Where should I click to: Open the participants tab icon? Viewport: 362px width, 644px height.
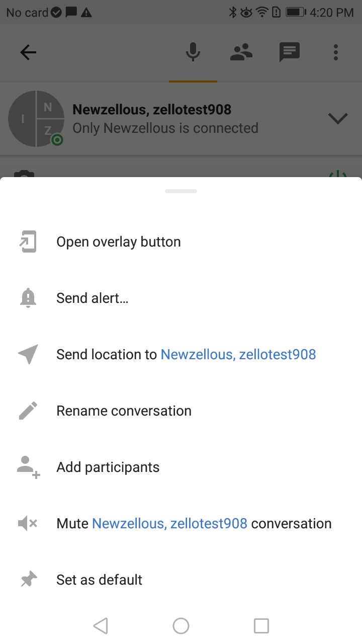pos(241,52)
